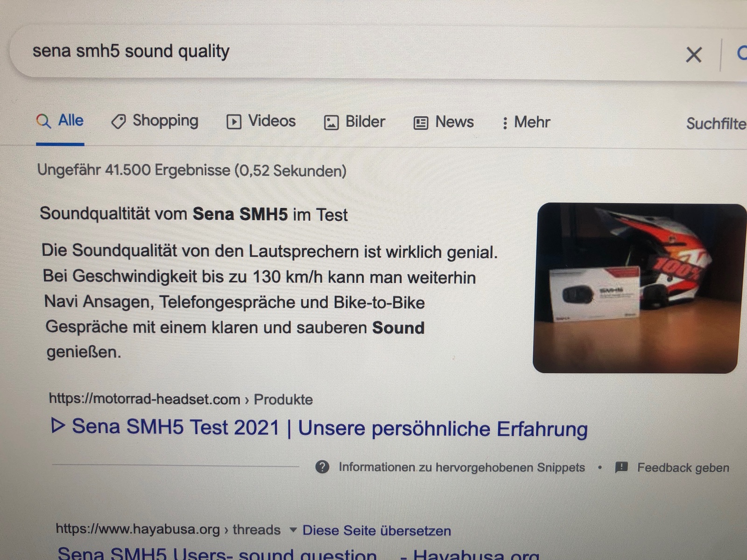Click the magnifier icon in Alle tab
The height and width of the screenshot is (560, 747).
click(43, 121)
